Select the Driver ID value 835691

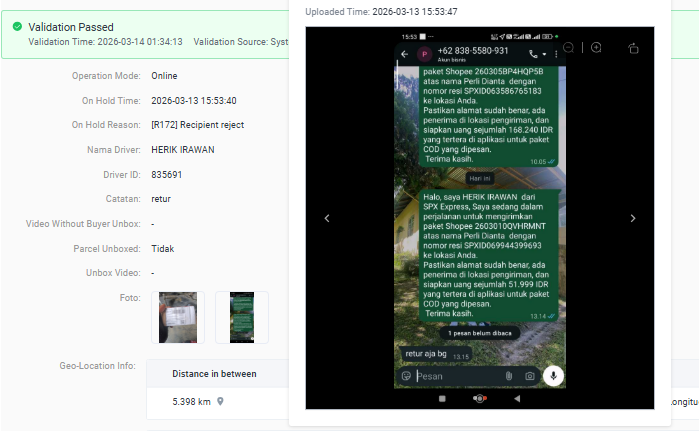[x=166, y=175]
